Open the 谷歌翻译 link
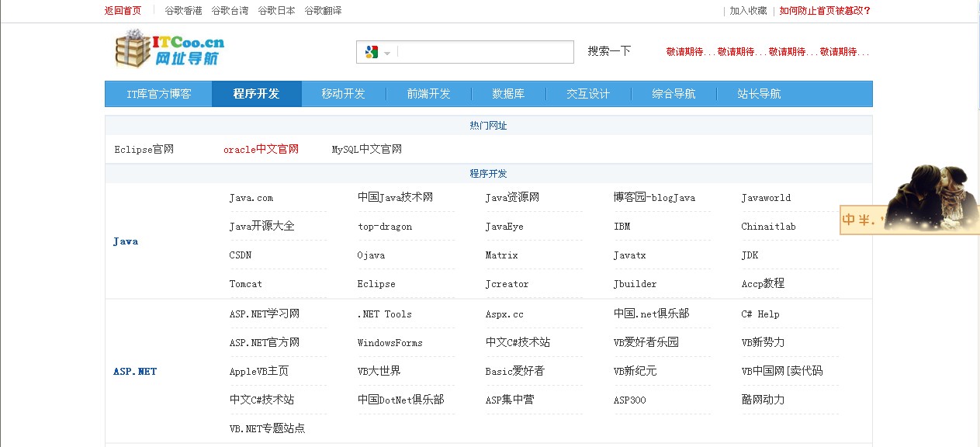Image resolution: width=980 pixels, height=447 pixels. pyautogui.click(x=323, y=11)
